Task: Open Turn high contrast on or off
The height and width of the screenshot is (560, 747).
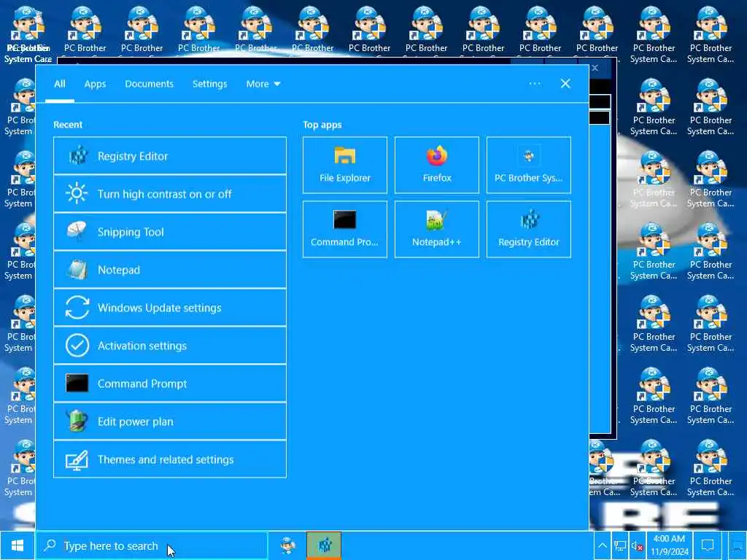Action: point(170,194)
